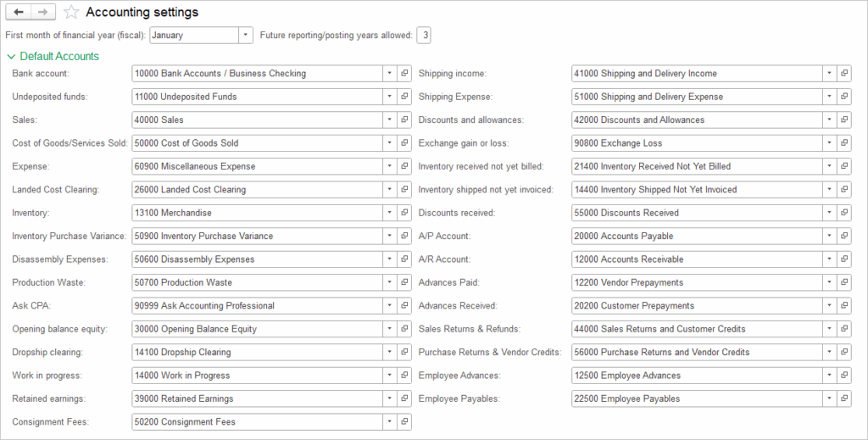Add page to favorites with star icon
This screenshot has height=440, width=868.
[72, 12]
